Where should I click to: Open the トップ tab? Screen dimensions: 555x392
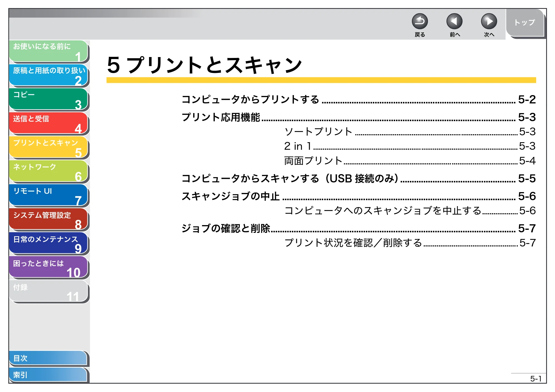(525, 22)
